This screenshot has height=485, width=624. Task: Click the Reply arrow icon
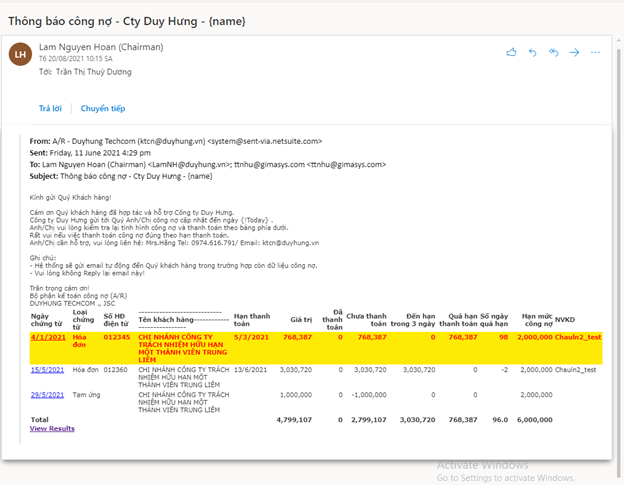click(x=532, y=52)
